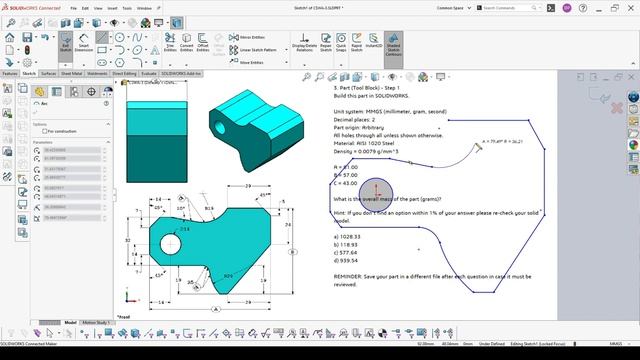This screenshot has height=360, width=640.
Task: Select the Polygon sketch tool
Action: tap(120, 63)
